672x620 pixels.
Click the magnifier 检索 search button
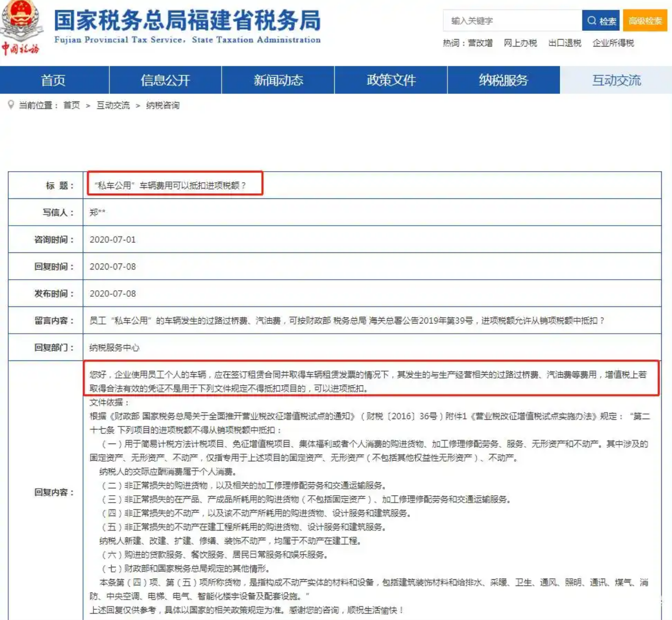tap(601, 21)
